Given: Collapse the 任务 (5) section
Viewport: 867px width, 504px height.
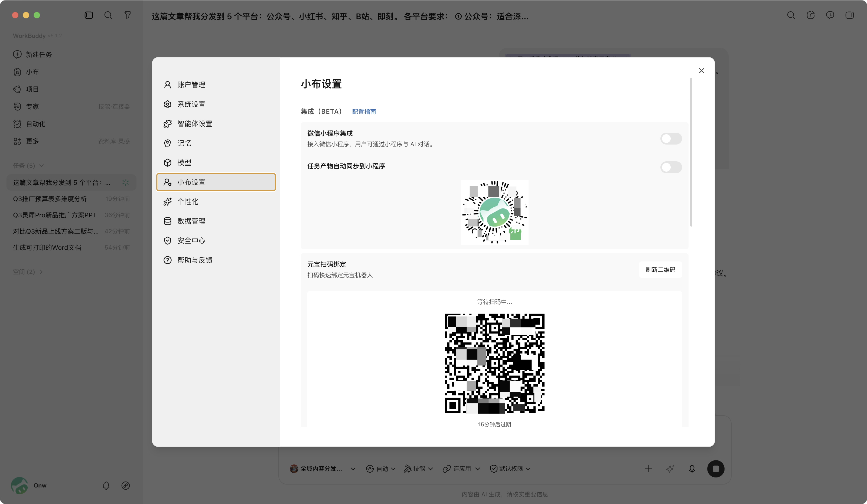Looking at the screenshot, I should (28, 165).
